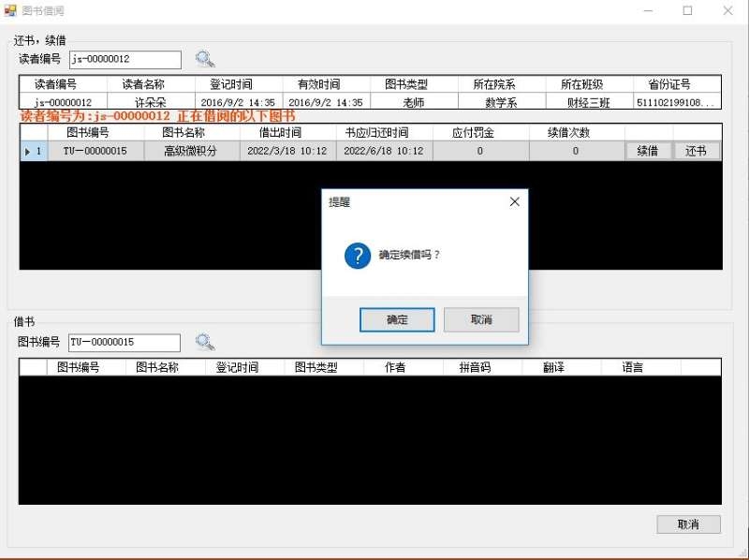The height and width of the screenshot is (560, 749).
Task: Click the 2022/3/18 10:12 borrow time cell
Action: [287, 152]
